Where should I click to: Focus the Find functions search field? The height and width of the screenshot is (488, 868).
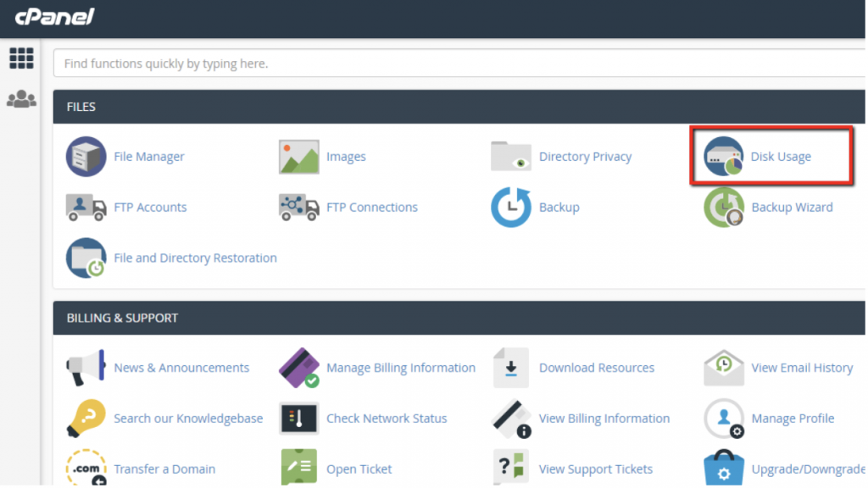[x=459, y=63]
